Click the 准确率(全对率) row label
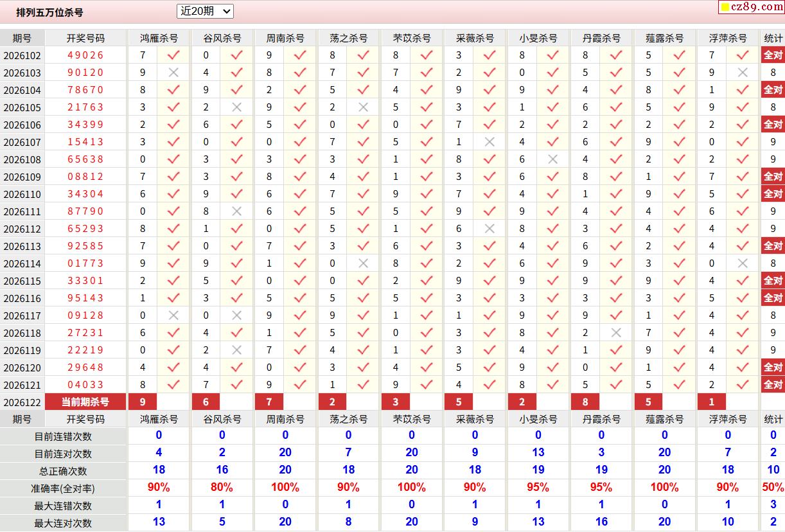 coord(63,488)
